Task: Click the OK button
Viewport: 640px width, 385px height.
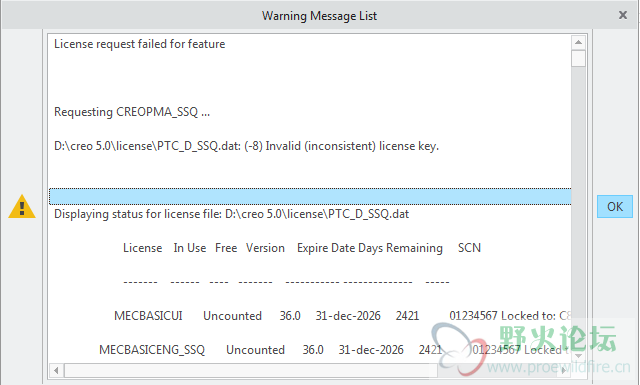Action: pyautogui.click(x=615, y=207)
